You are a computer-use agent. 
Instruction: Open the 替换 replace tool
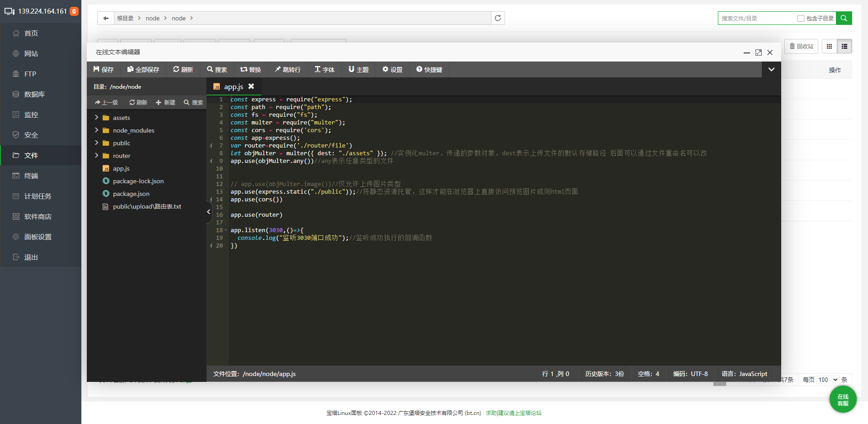click(250, 69)
